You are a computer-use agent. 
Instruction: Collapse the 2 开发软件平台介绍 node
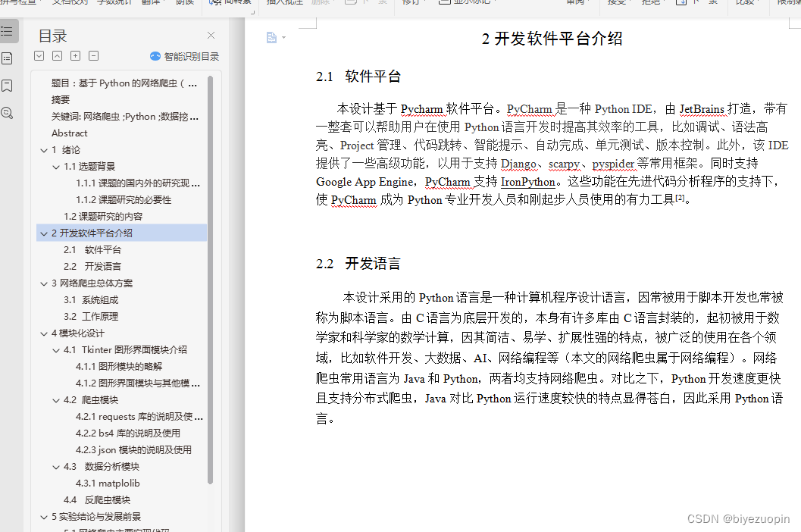tap(44, 233)
